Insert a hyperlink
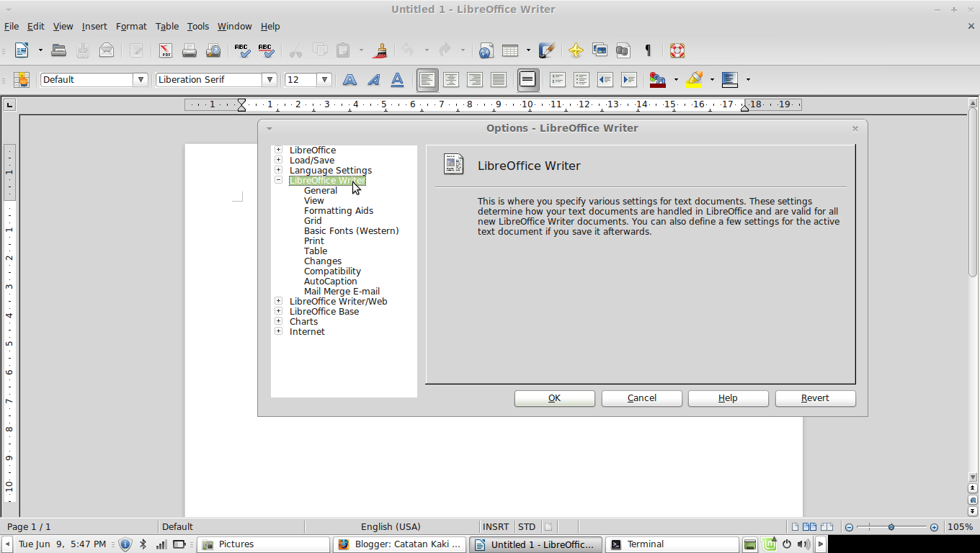Screen dimensions: 980x553 pyautogui.click(x=485, y=50)
